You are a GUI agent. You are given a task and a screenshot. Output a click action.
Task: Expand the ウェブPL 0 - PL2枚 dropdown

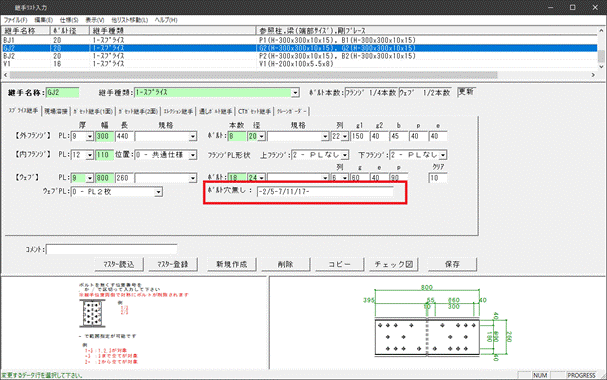158,192
